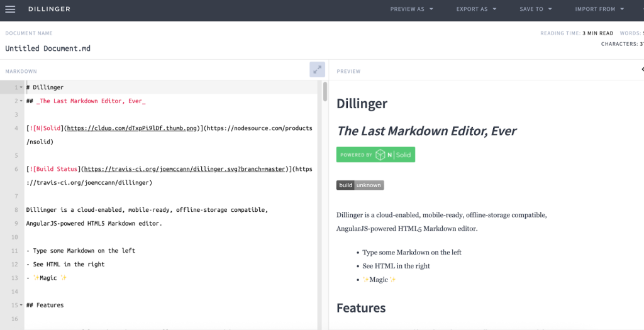Fold the Features section at line 15
The image size is (644, 330).
click(x=21, y=305)
